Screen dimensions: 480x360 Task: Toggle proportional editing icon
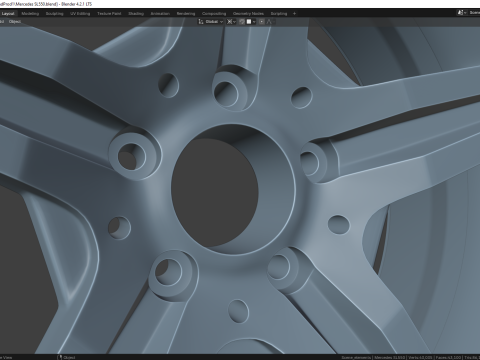tap(262, 22)
